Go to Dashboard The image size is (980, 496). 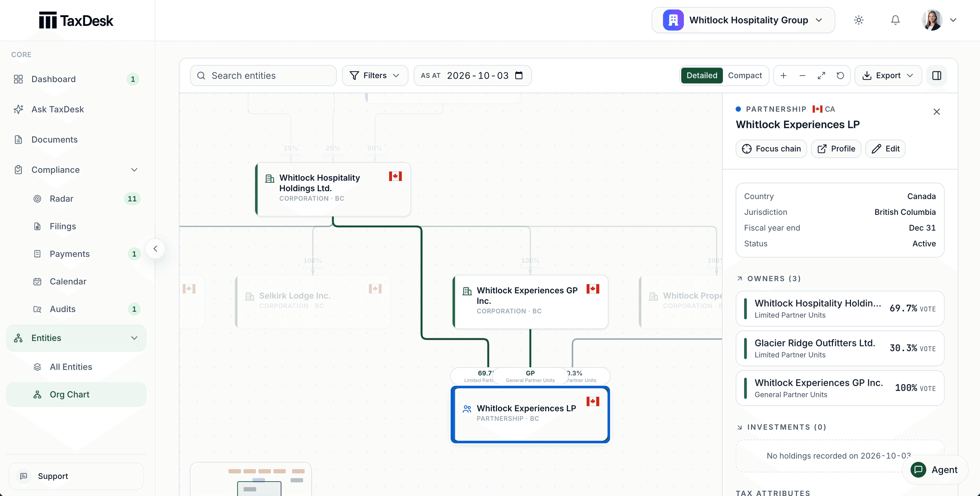(76, 79)
